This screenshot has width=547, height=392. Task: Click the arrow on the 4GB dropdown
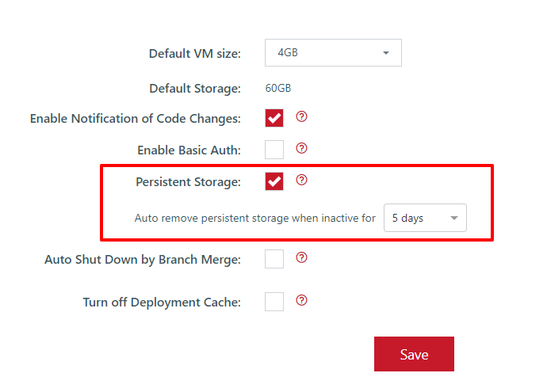(x=386, y=53)
